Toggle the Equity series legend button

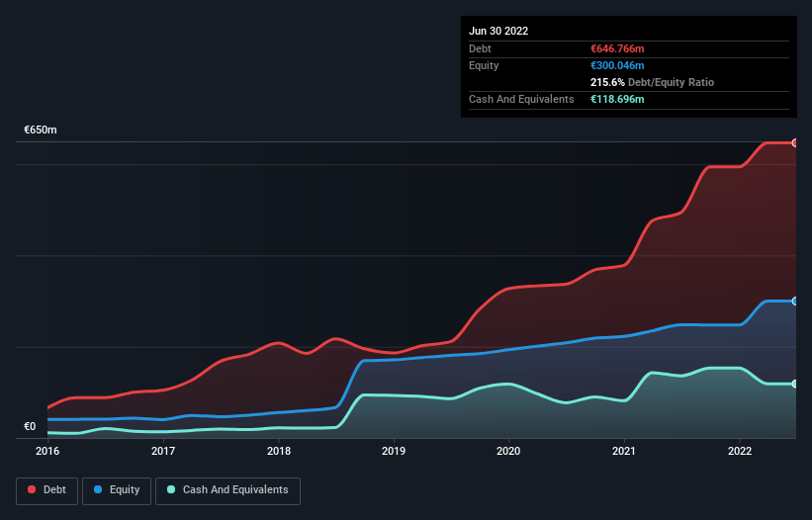(117, 490)
